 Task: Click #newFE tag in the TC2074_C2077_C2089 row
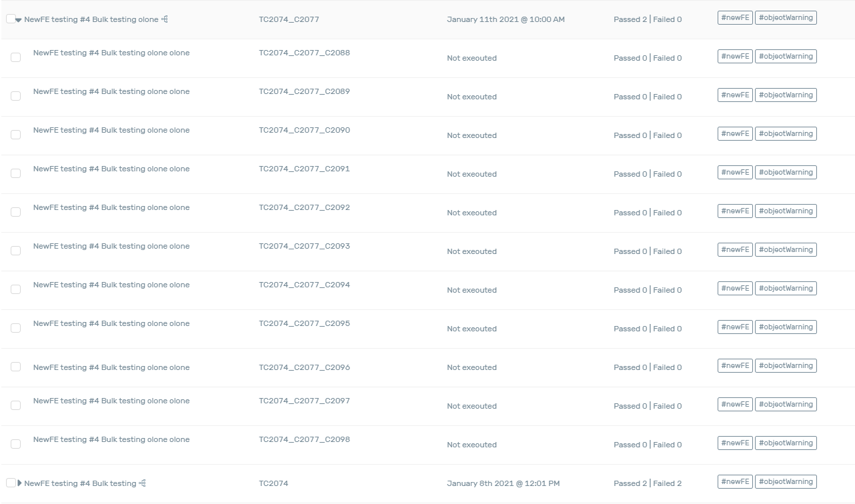click(x=735, y=95)
